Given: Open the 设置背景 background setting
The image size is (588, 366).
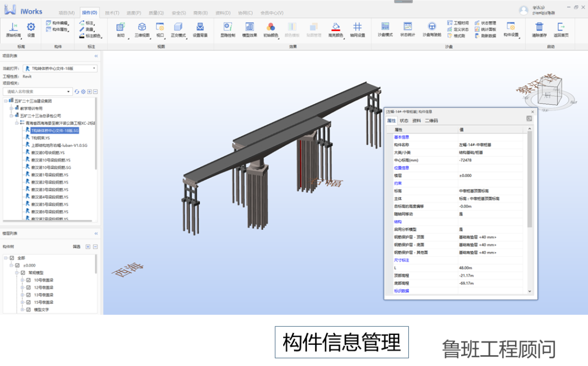Looking at the screenshot, I should (x=200, y=29).
